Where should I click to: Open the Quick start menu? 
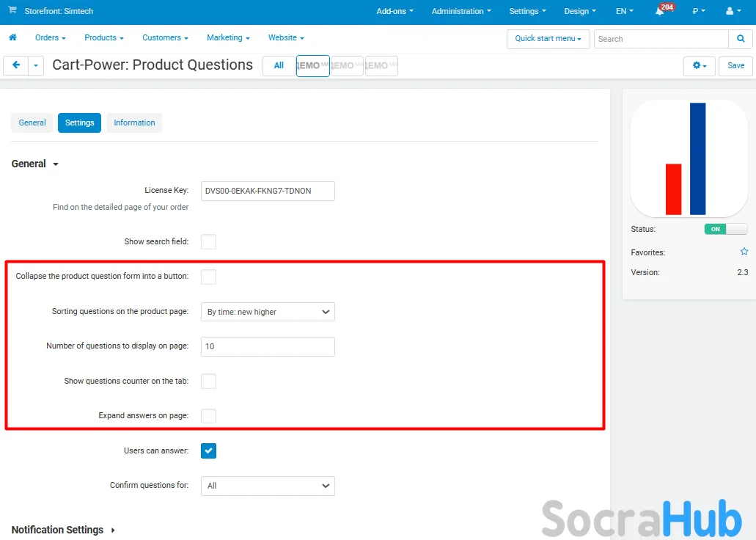(x=548, y=39)
